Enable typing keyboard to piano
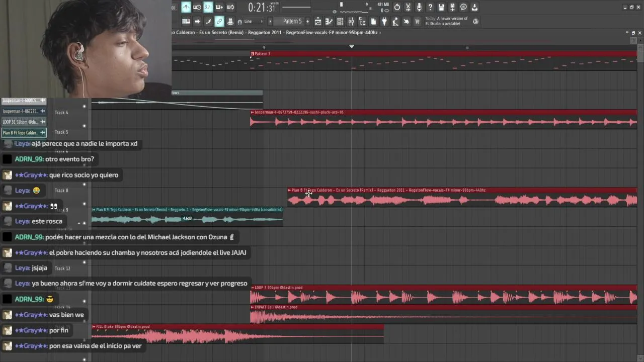 (x=186, y=21)
